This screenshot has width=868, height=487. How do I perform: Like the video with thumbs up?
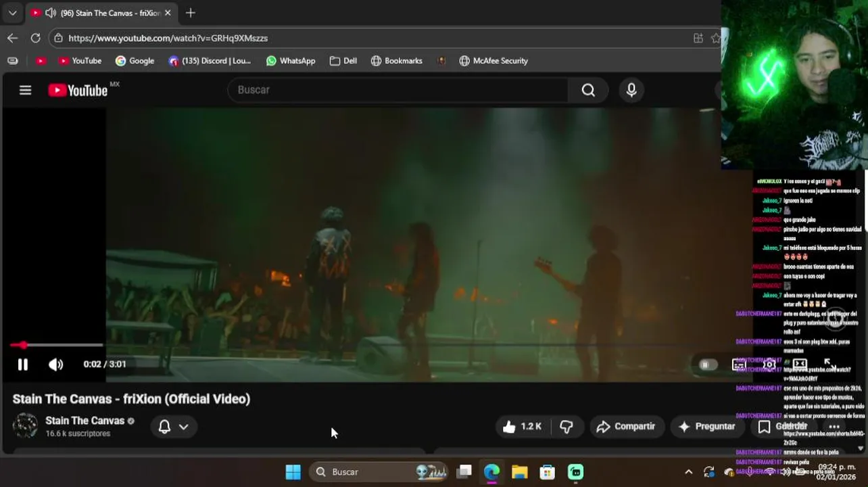[509, 427]
